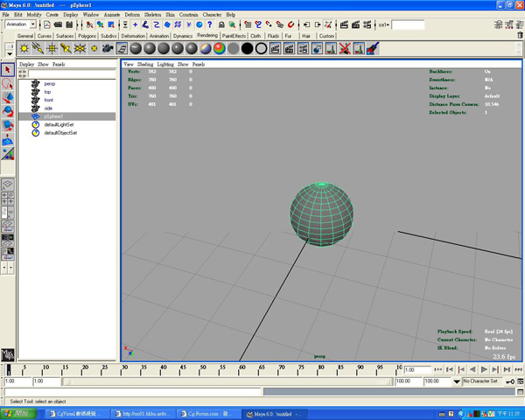Toggle the Auto Keyframe key button

point(510,381)
